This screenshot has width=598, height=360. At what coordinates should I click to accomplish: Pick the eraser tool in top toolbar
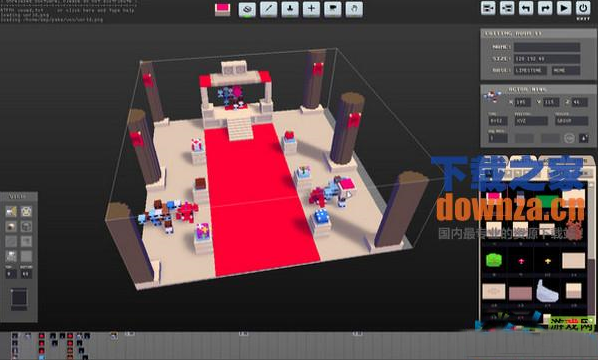(247, 9)
